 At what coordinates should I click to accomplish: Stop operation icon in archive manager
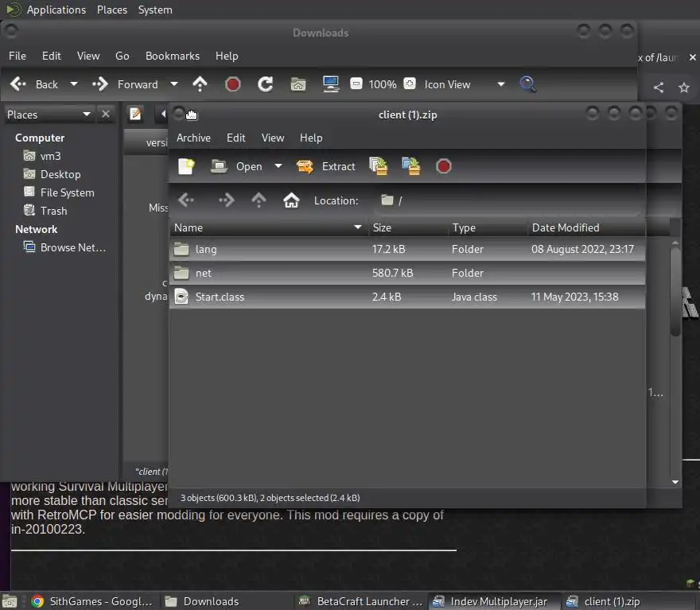click(x=443, y=166)
